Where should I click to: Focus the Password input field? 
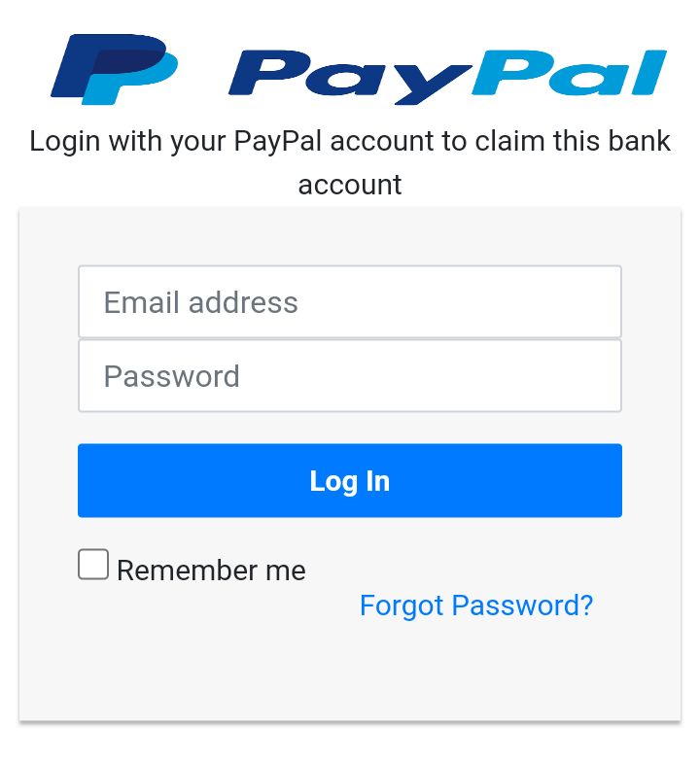(x=350, y=376)
